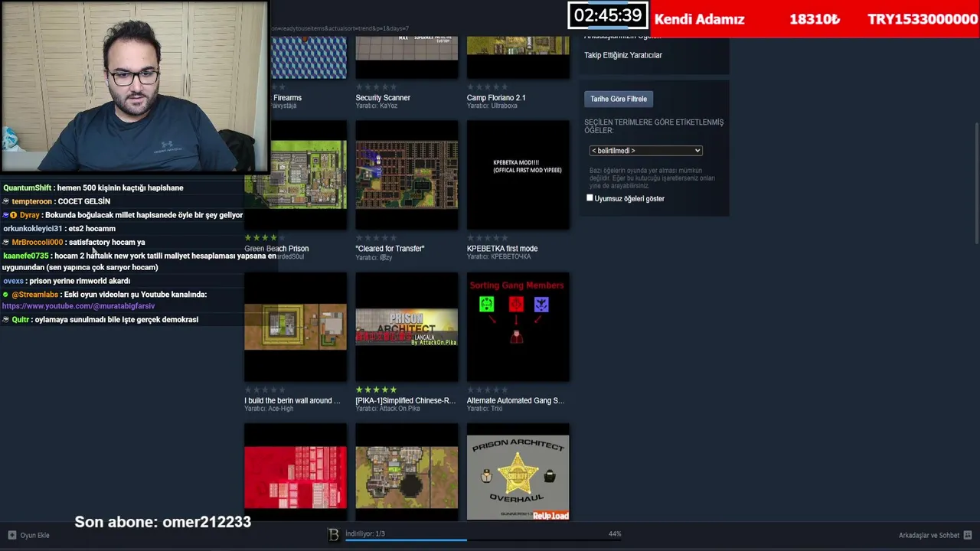This screenshot has height=551, width=980.
Task: Click the İndiriliyor 1/3 download status
Action: [x=365, y=533]
